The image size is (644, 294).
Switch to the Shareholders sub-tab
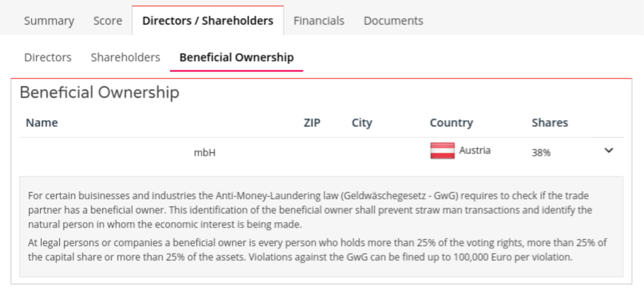tap(125, 57)
